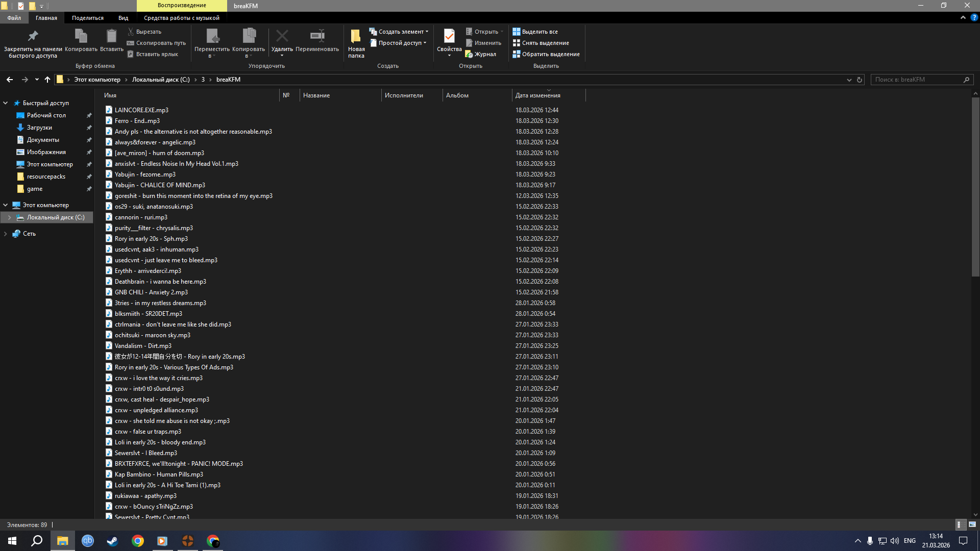Click Обратить выделение button
Viewport: 980px width, 551px height.
[x=550, y=54]
